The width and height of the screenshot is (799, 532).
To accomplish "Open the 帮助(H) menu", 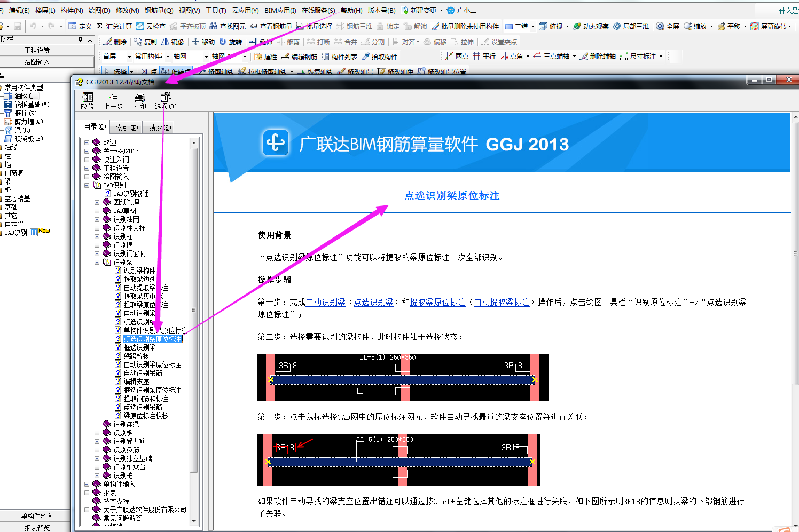I will 351,10.
